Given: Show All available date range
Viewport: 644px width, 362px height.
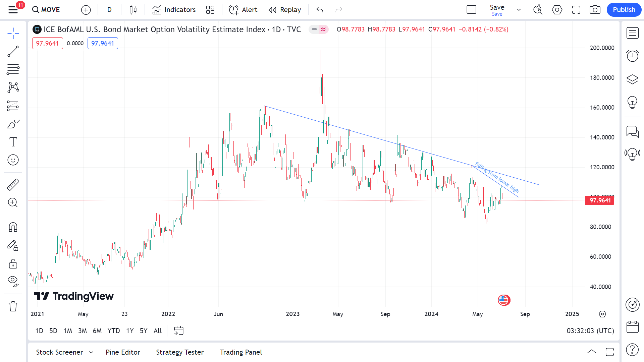Looking at the screenshot, I should pos(158,331).
